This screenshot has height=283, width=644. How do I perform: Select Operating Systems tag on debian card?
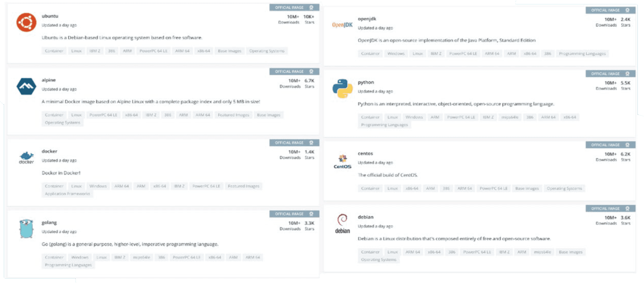[378, 260]
